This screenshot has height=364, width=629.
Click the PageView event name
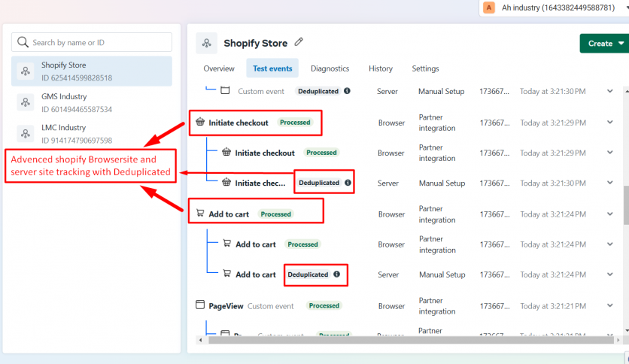pos(226,306)
